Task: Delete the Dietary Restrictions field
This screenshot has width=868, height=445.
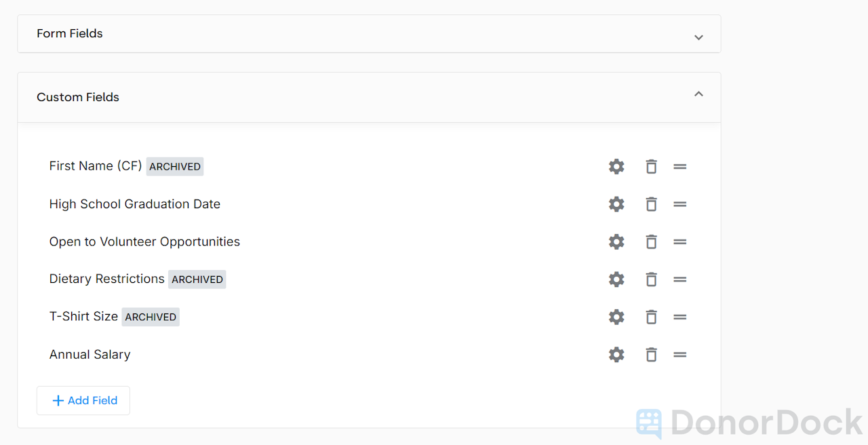Action: coord(651,279)
